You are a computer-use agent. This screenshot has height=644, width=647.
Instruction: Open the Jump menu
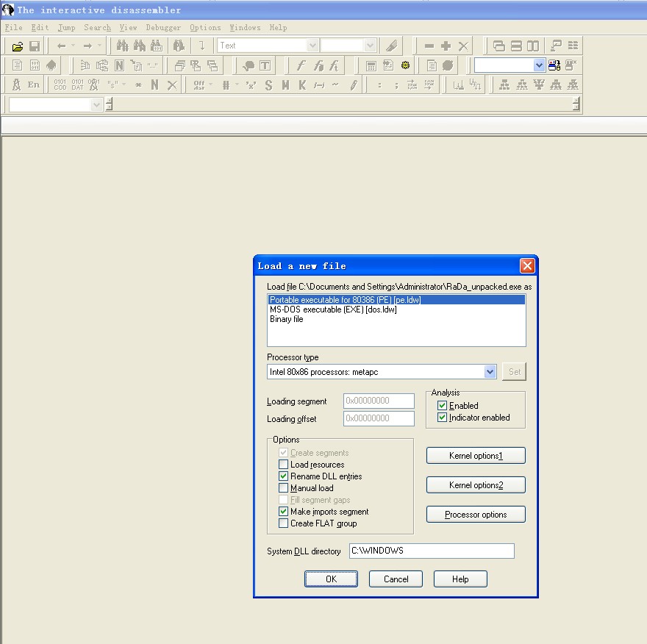(x=66, y=28)
